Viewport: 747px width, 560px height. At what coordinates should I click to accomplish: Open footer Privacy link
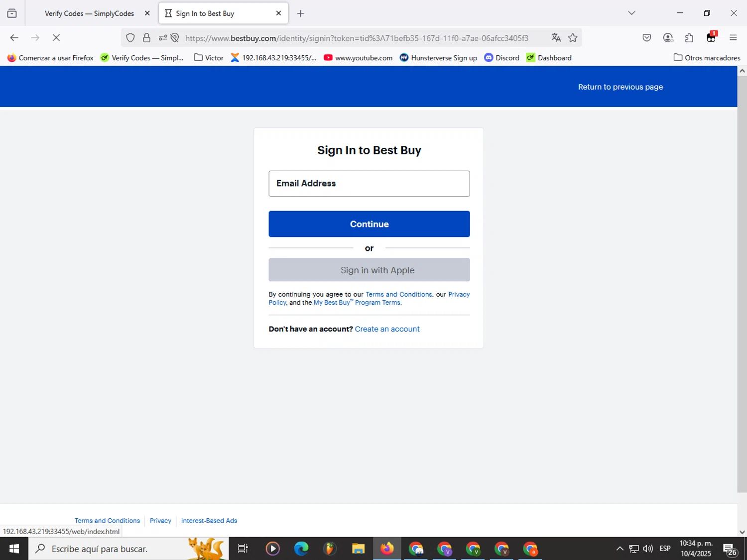[x=160, y=521]
